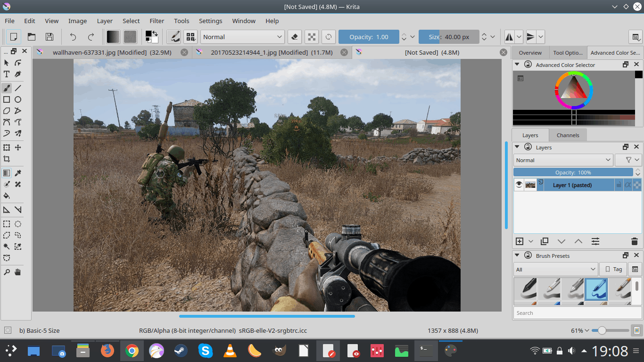Image resolution: width=644 pixels, height=362 pixels.
Task: Open layer properties sliders icon
Action: (595, 241)
